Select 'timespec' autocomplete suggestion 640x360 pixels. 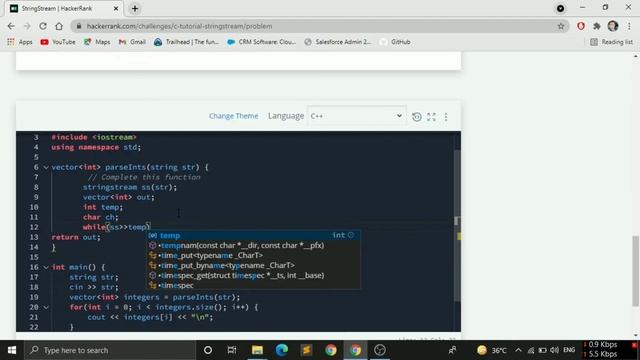pyautogui.click(x=253, y=285)
